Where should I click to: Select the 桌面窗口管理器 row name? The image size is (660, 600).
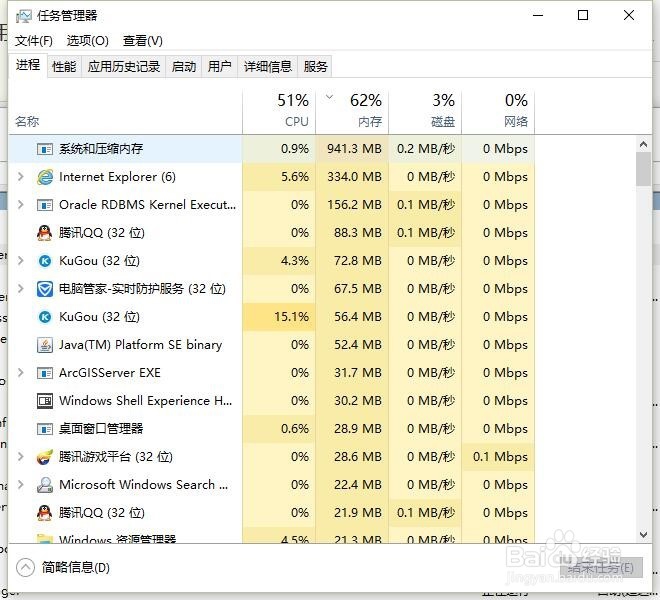101,429
